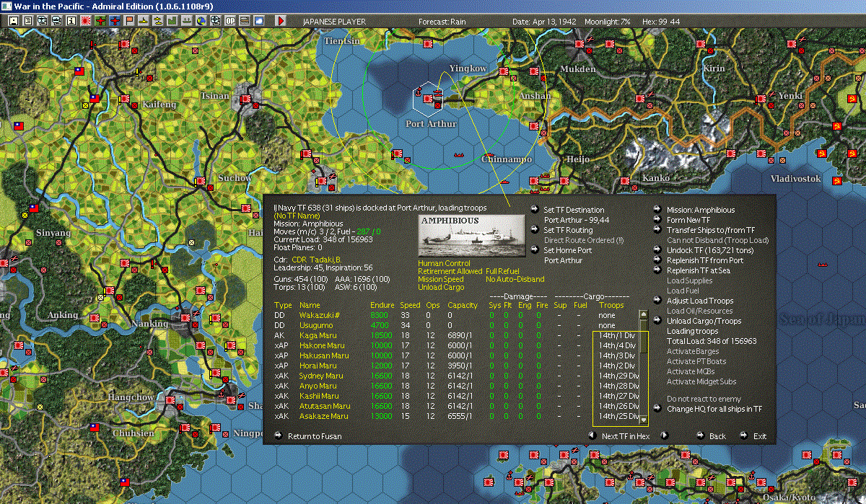866x504 pixels.
Task: Click the arrow icon beside Set TF Routing
Action: (x=535, y=230)
